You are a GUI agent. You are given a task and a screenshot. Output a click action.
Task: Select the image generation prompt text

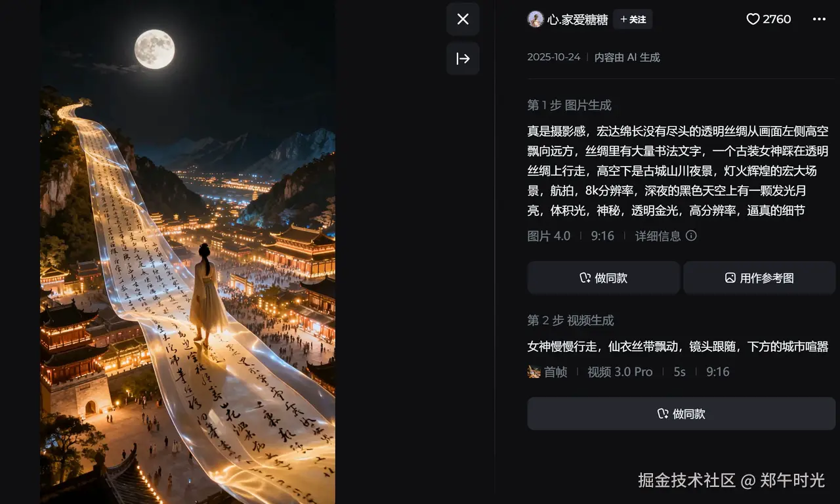[x=678, y=171]
